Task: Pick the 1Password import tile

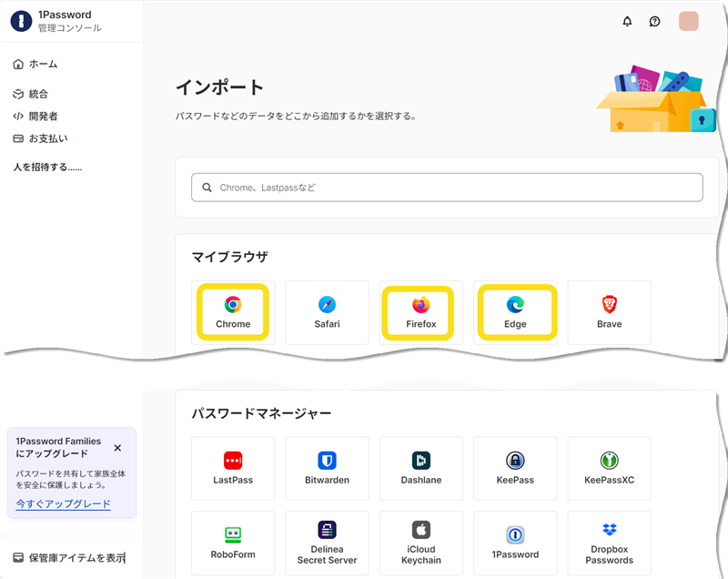Action: (x=515, y=543)
